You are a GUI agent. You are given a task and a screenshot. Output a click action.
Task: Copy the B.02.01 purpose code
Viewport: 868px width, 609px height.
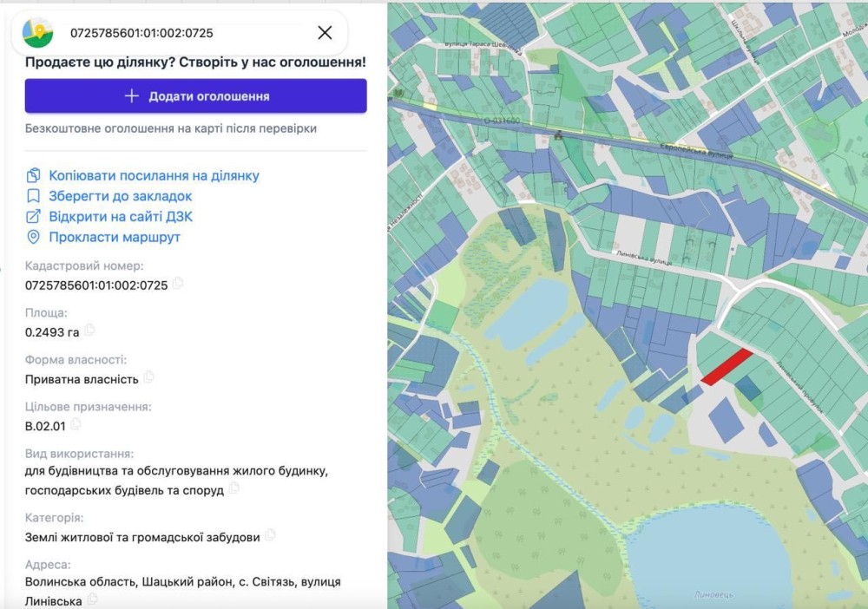tap(76, 424)
